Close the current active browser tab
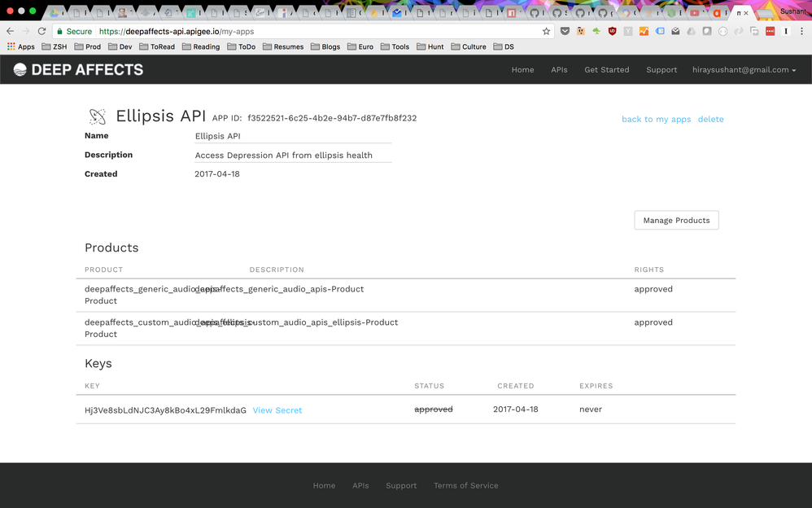Viewport: 812px width, 508px height. pyautogui.click(x=746, y=13)
